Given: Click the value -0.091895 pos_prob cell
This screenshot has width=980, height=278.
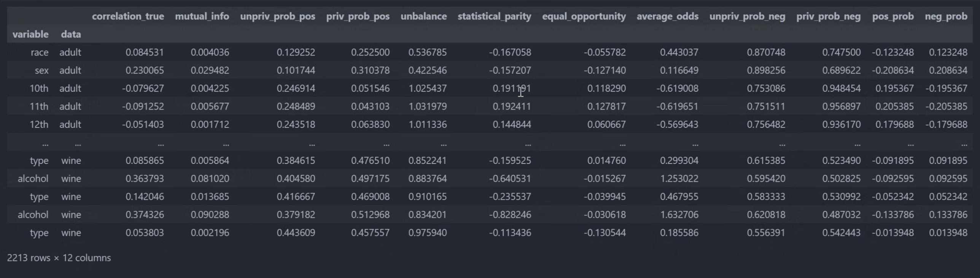Looking at the screenshot, I should point(893,160).
